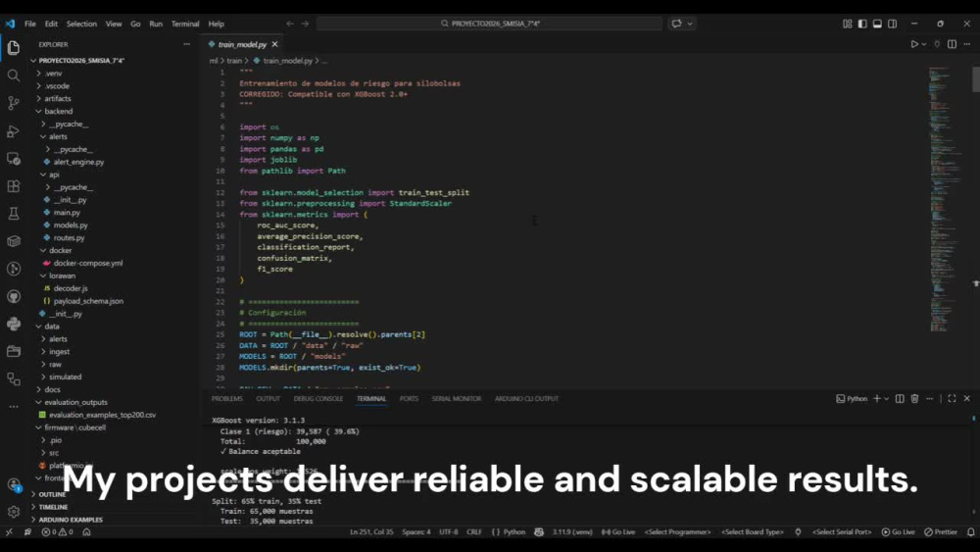Viewport: 980px width, 552px height.
Task: Maximize the terminal panel size
Action: 952,399
